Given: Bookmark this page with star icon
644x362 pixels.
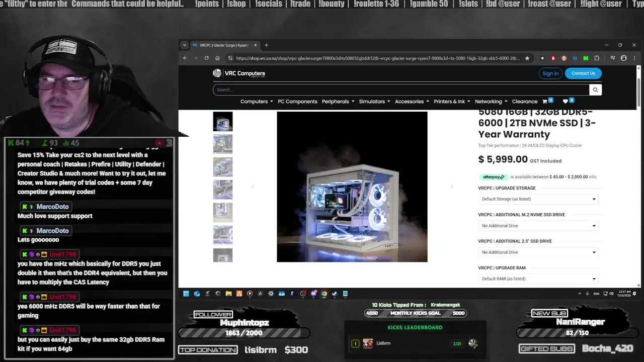Looking at the screenshot, I should click(x=527, y=58).
